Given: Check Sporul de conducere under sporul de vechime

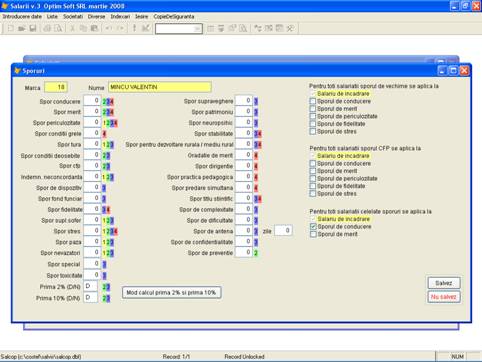Looking at the screenshot, I should (313, 101).
